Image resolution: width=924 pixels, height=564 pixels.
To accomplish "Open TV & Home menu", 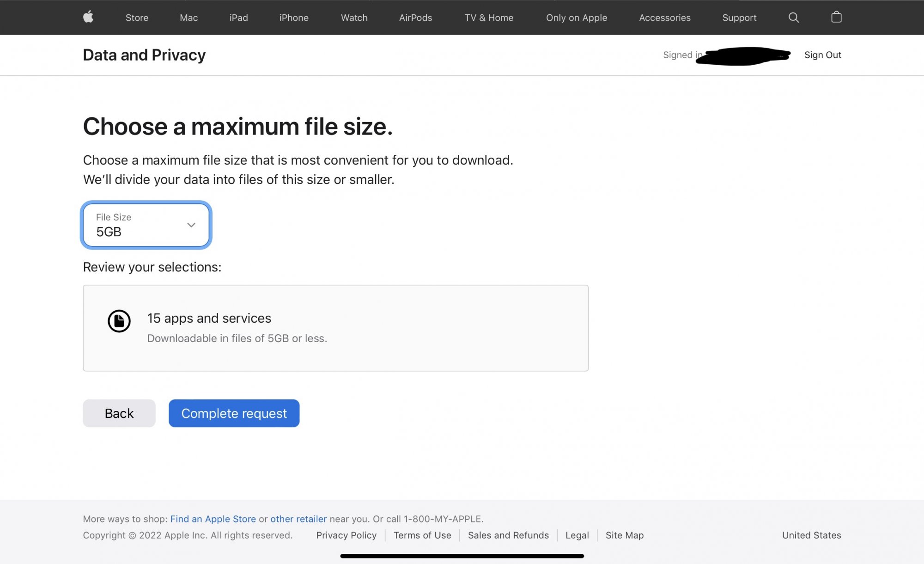I will pos(489,18).
